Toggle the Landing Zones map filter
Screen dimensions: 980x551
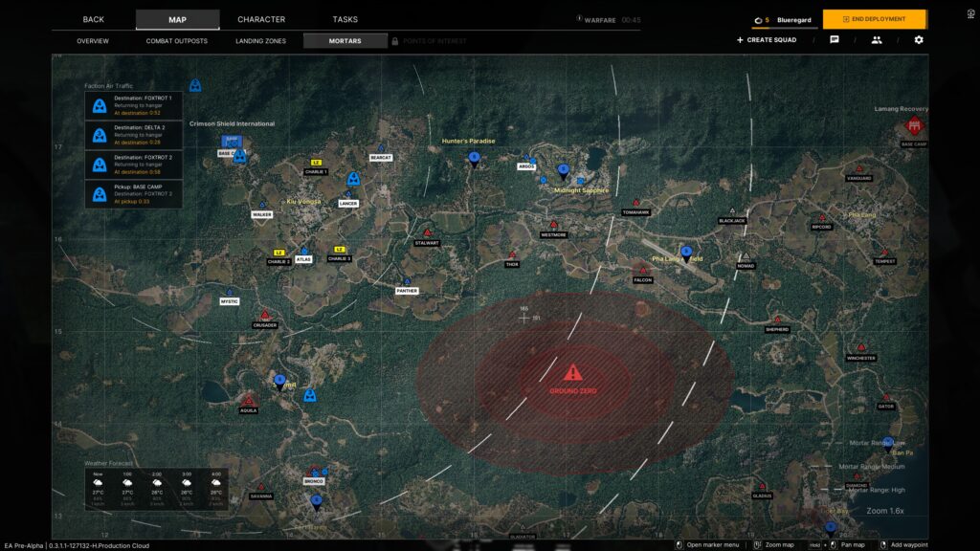[x=260, y=41]
